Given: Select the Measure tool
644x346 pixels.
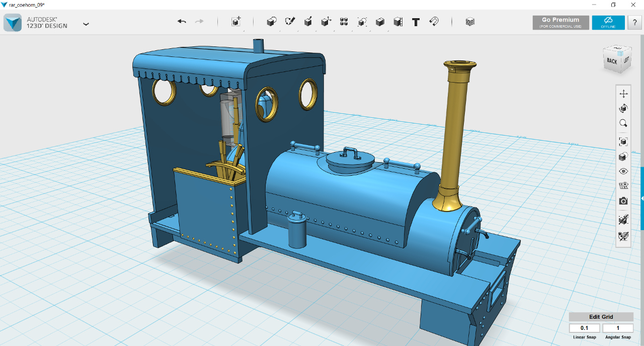Looking at the screenshot, I should coord(398,22).
